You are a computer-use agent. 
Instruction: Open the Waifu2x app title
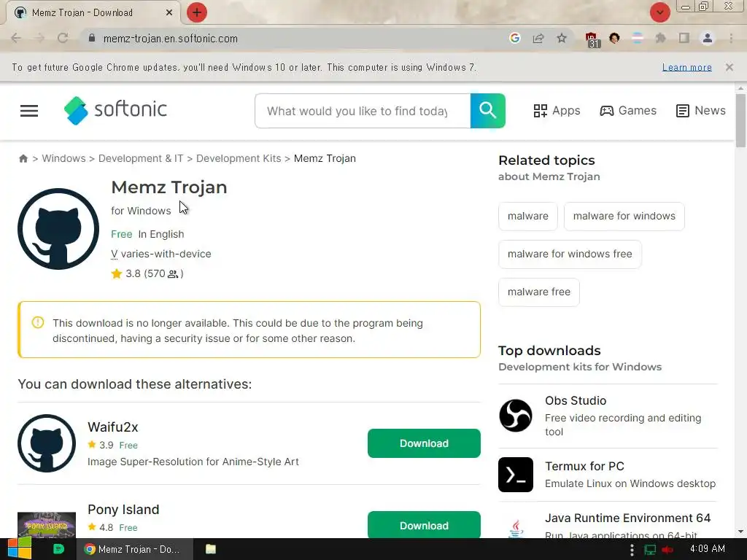pyautogui.click(x=113, y=427)
